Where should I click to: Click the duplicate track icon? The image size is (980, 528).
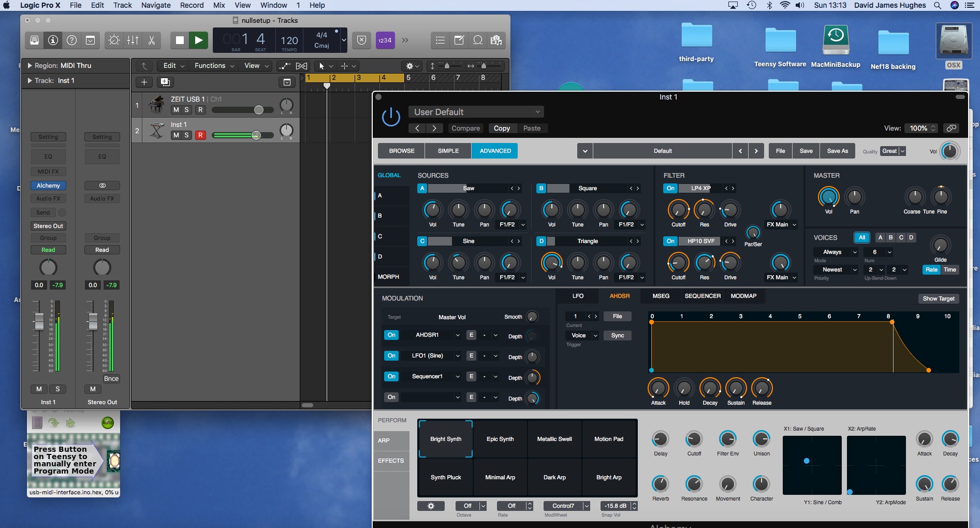click(165, 82)
